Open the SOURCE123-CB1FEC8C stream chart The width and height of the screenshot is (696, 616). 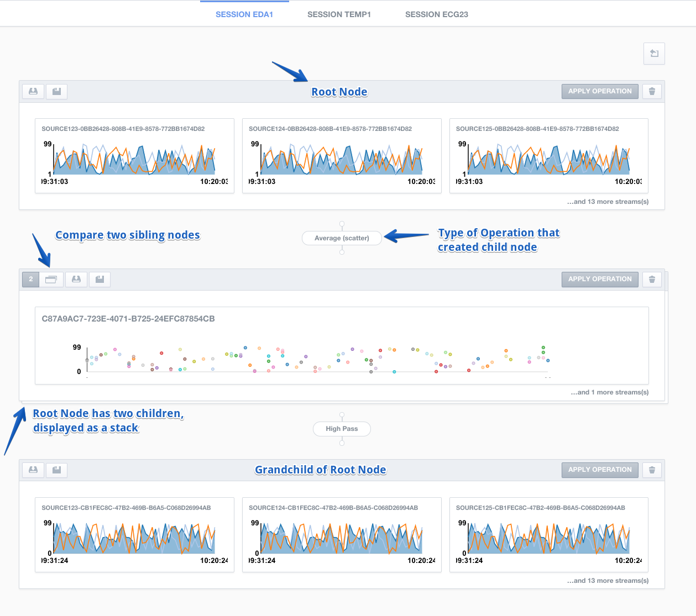tap(134, 535)
